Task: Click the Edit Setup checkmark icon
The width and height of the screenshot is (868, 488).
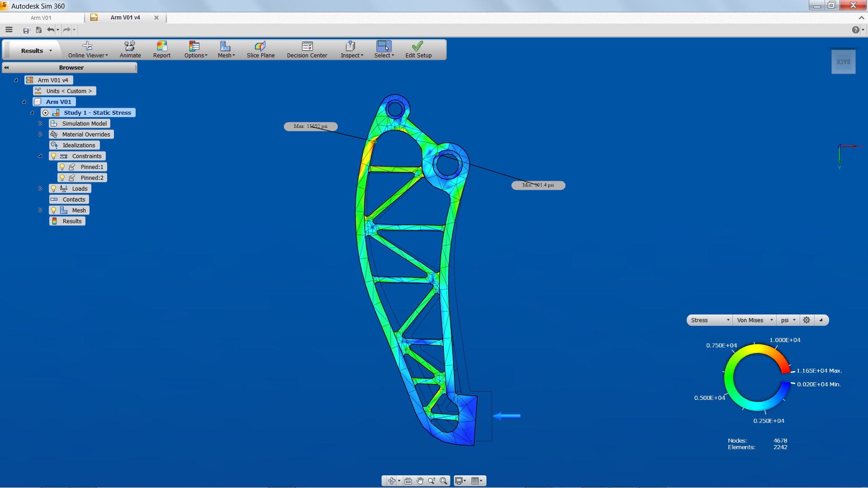Action: pos(418,46)
